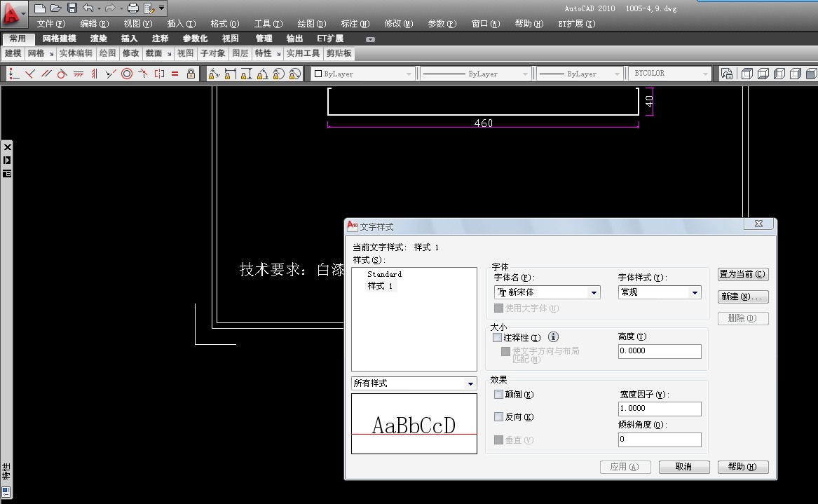Click the 宽度因子 input field
818x504 pixels.
(660, 409)
